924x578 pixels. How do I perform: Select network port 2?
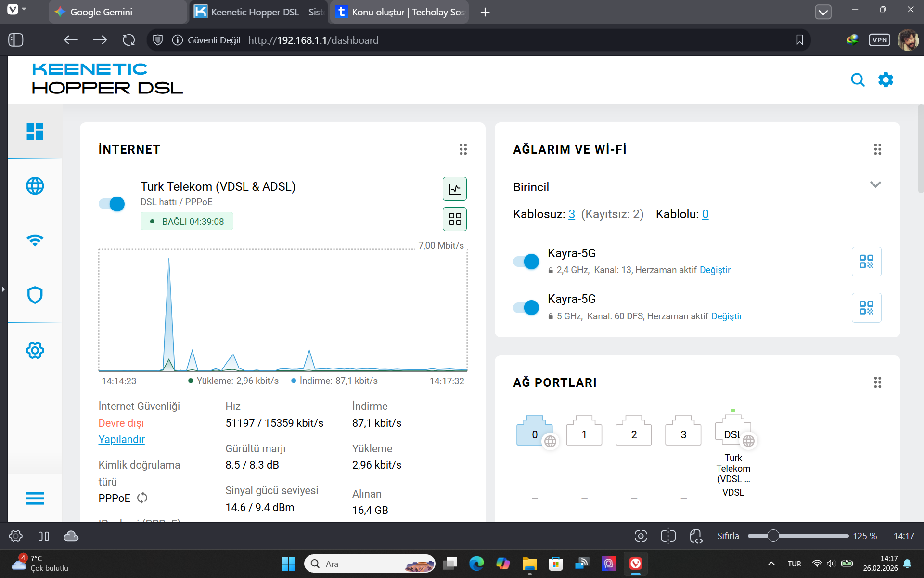pos(634,431)
